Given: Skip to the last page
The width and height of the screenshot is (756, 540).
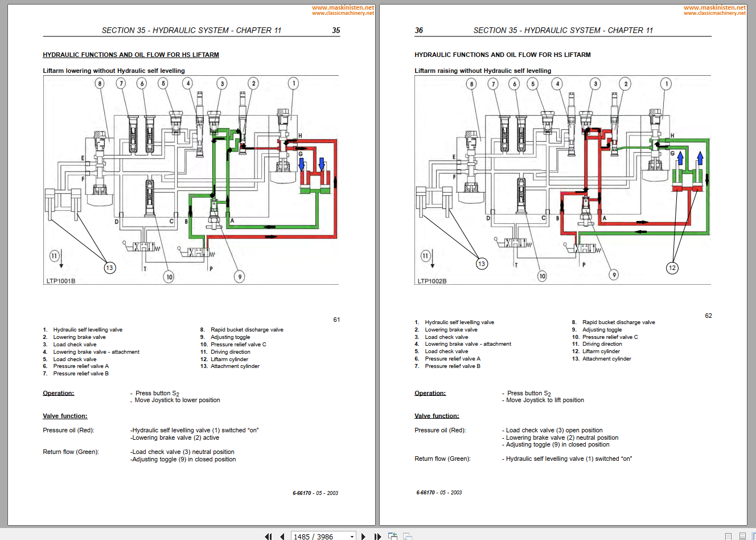Looking at the screenshot, I should (x=377, y=536).
